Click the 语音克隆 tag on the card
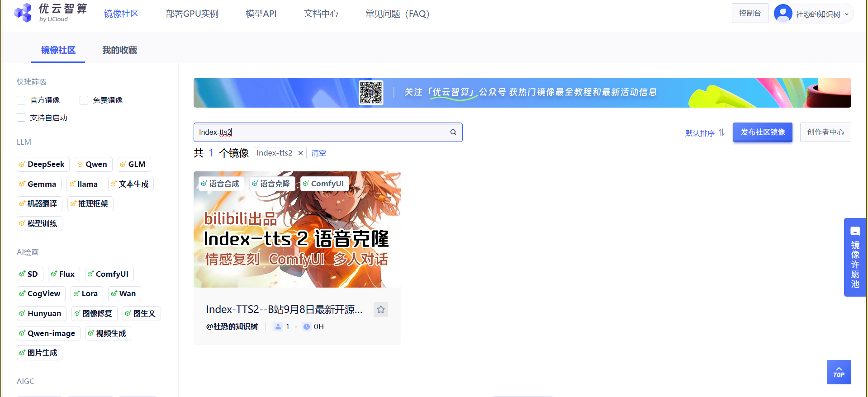This screenshot has height=397, width=868. 272,184
